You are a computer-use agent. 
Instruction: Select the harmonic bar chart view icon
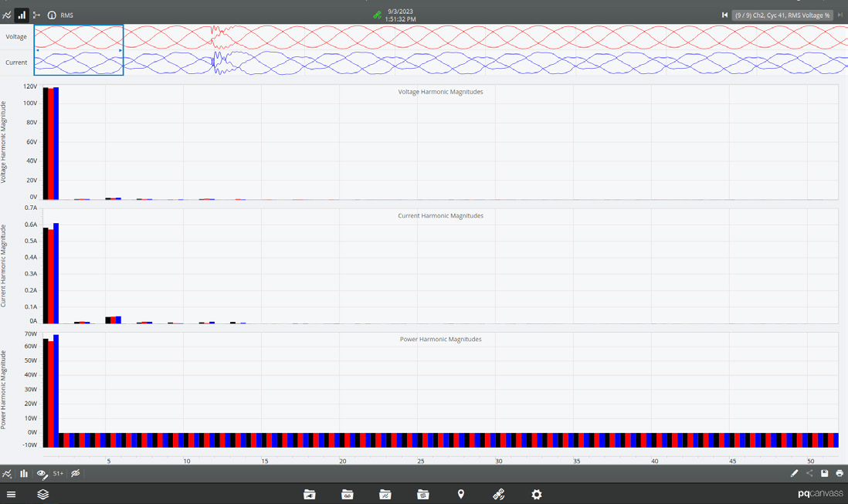tap(22, 15)
